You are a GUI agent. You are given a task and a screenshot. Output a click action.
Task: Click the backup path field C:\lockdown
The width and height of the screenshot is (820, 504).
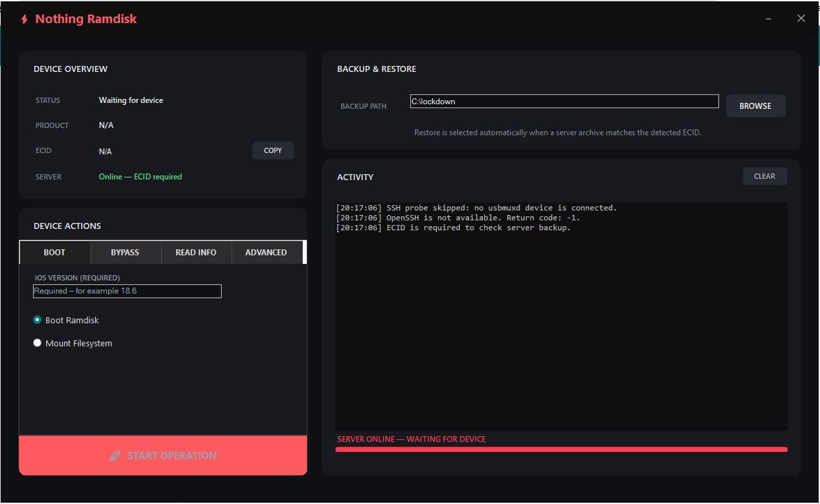point(564,102)
